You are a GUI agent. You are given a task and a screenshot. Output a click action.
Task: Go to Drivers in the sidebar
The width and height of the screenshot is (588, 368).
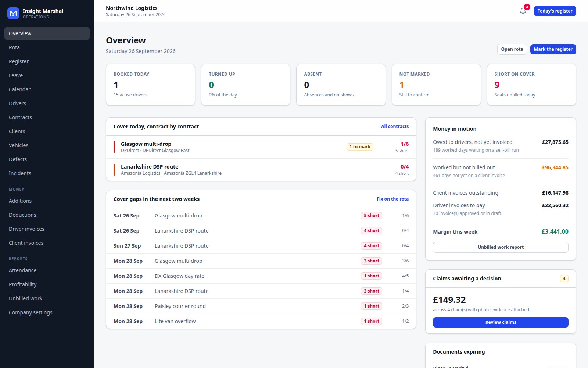coord(47,103)
